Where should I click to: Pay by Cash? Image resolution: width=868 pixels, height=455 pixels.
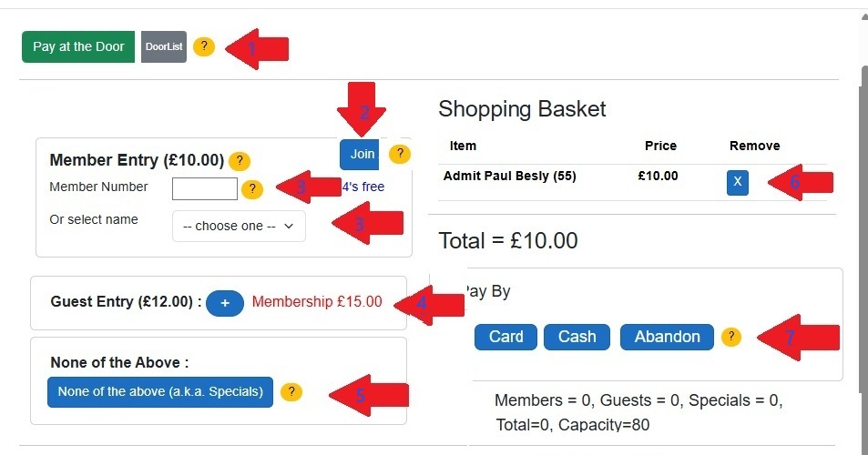[x=577, y=337]
